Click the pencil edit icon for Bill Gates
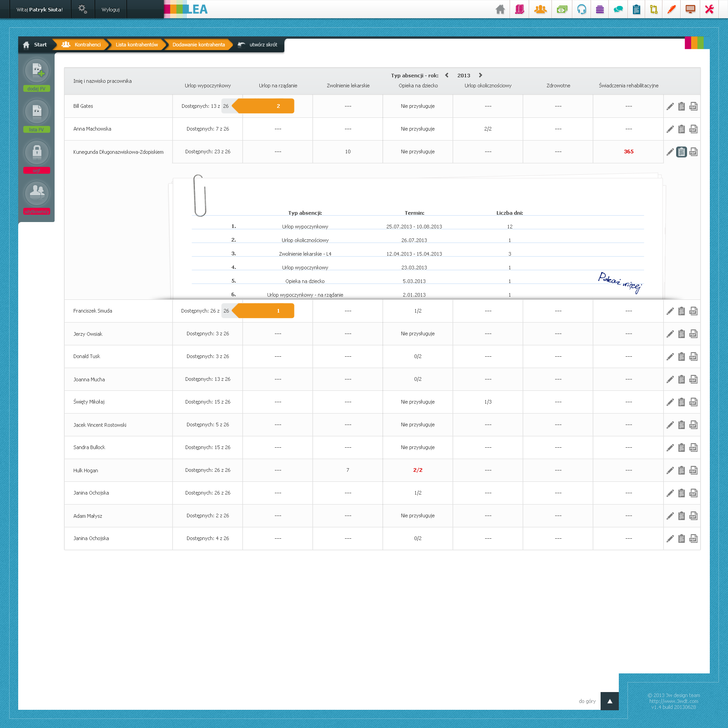The height and width of the screenshot is (728, 728). click(x=670, y=106)
